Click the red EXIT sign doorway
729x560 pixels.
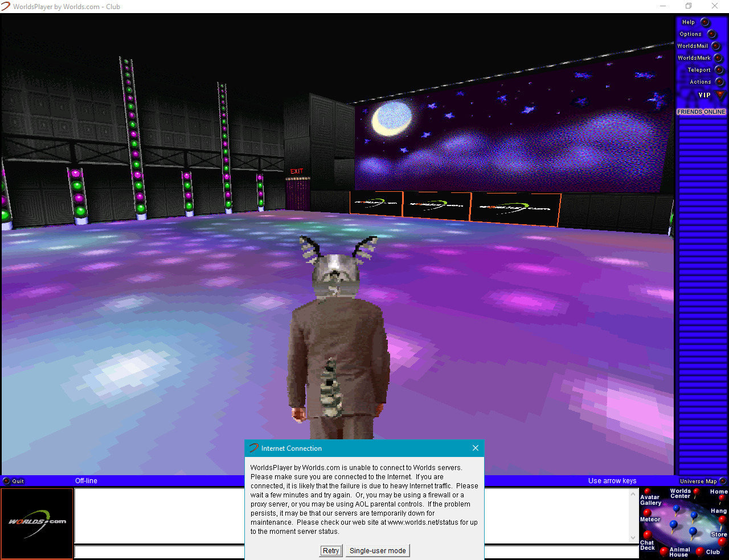pyautogui.click(x=297, y=190)
